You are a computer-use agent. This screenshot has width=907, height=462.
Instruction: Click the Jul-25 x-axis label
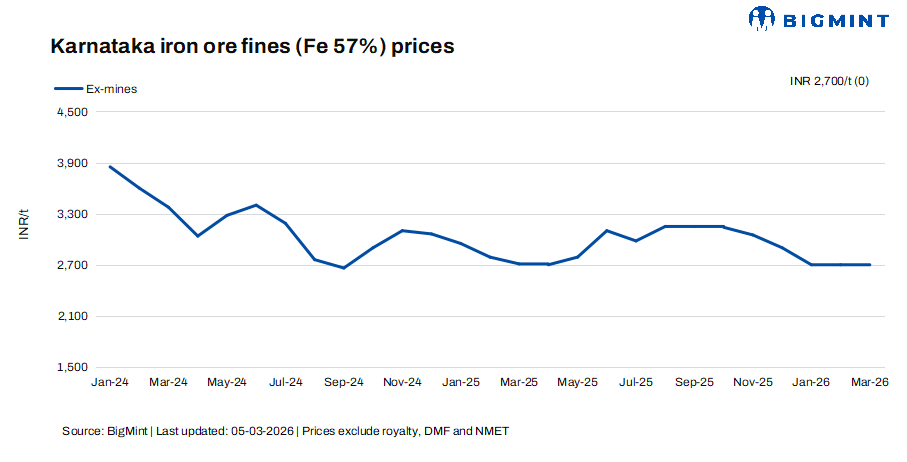tap(636, 382)
